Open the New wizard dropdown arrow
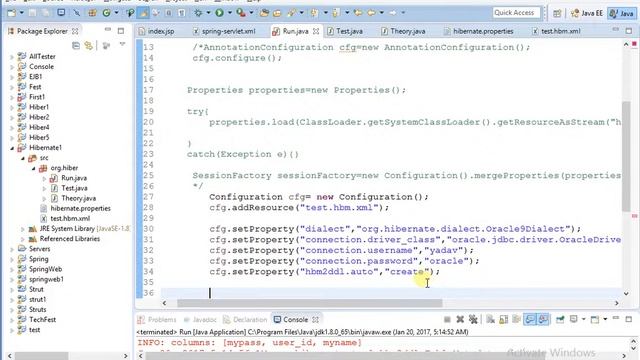Viewport: 640px width, 360px height. [21, 13]
